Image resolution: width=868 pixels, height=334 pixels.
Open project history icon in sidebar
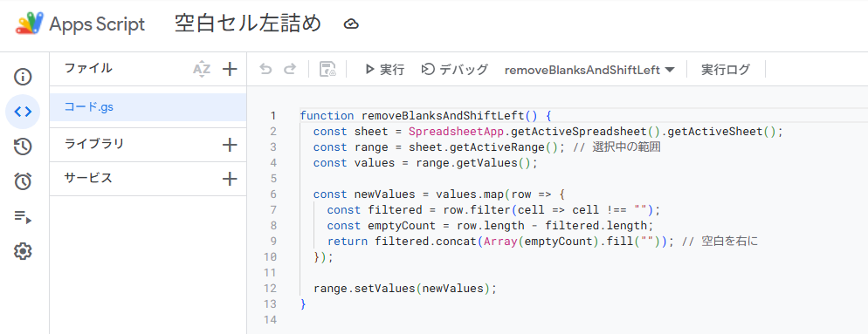pyautogui.click(x=23, y=147)
